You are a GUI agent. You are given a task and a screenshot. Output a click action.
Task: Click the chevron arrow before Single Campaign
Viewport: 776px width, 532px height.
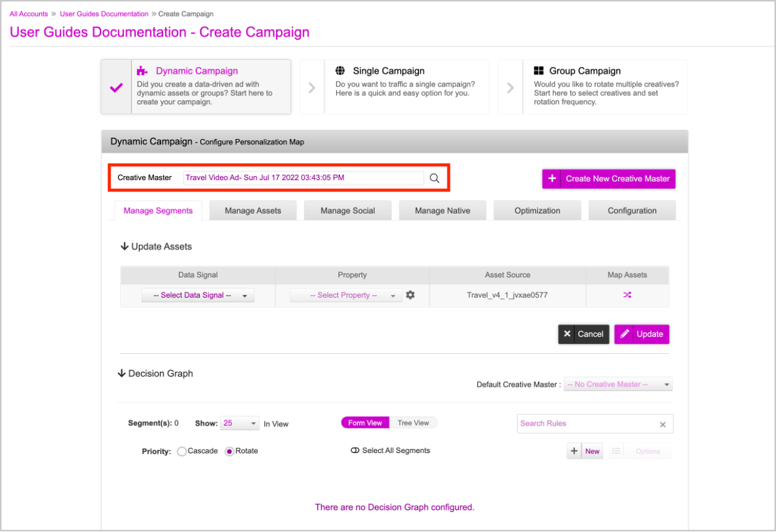(312, 88)
